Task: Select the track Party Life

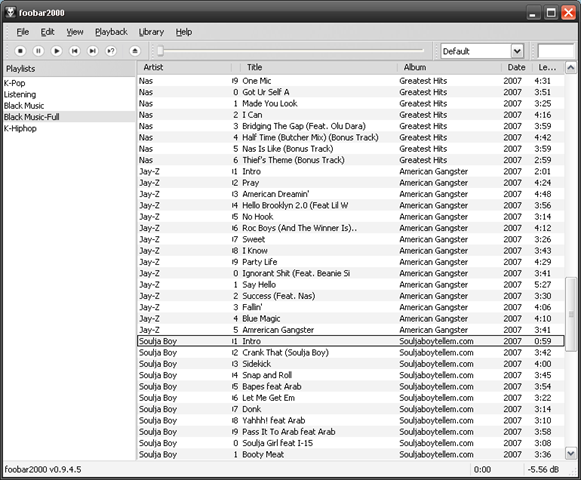Action: coord(351,262)
